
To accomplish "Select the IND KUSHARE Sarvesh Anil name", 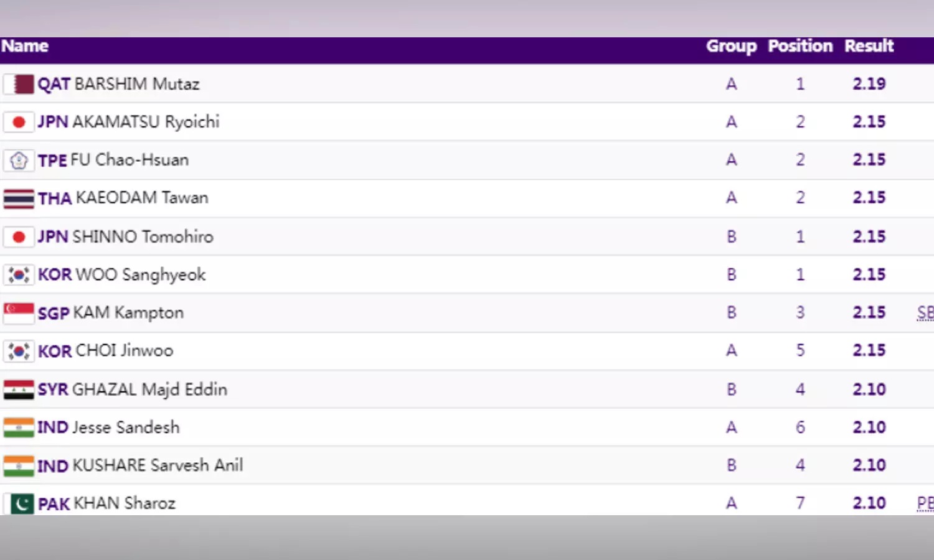I will click(x=140, y=465).
